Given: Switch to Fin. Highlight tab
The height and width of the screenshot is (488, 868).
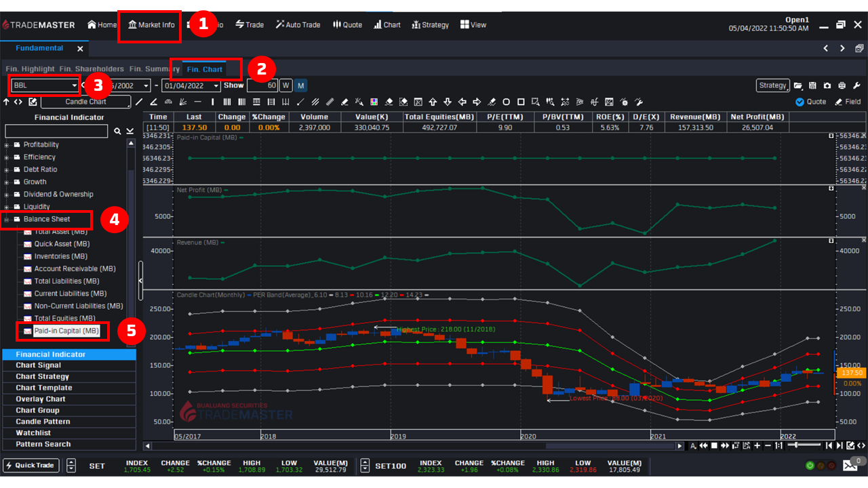Looking at the screenshot, I should 30,69.
